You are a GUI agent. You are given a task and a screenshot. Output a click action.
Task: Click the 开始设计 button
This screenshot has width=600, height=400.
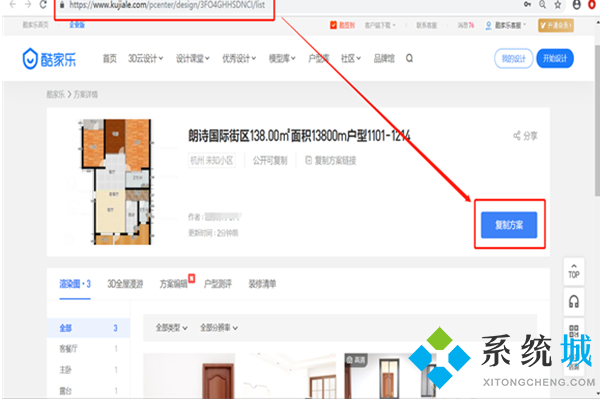554,58
